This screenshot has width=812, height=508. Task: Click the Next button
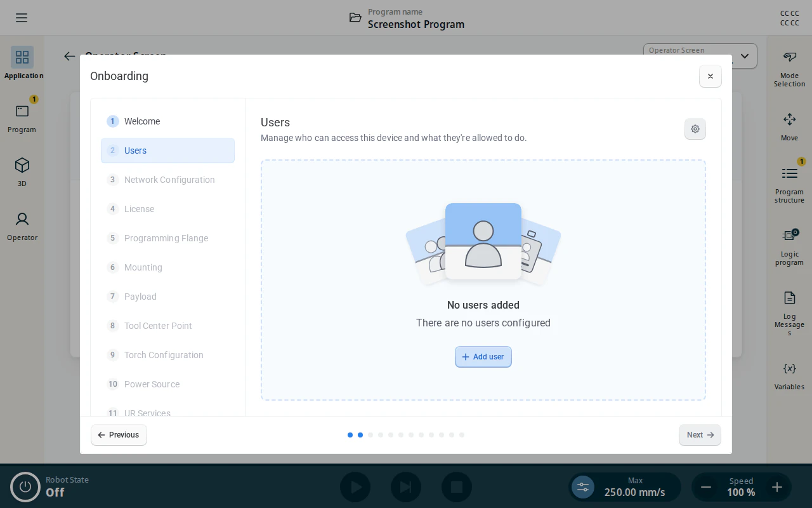coord(700,435)
